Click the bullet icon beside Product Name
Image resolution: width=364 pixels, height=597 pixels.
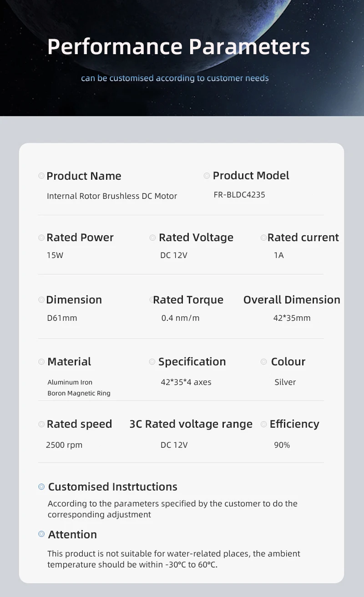point(41,176)
